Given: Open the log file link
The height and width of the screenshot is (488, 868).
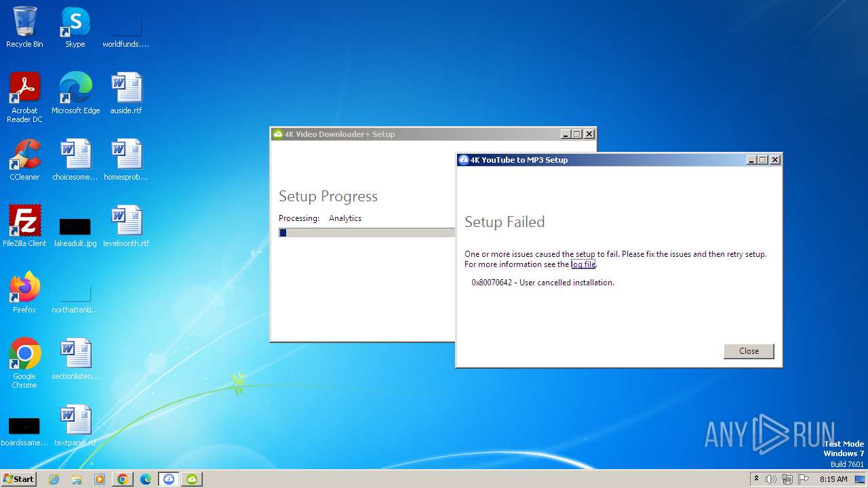Looking at the screenshot, I should [x=583, y=264].
